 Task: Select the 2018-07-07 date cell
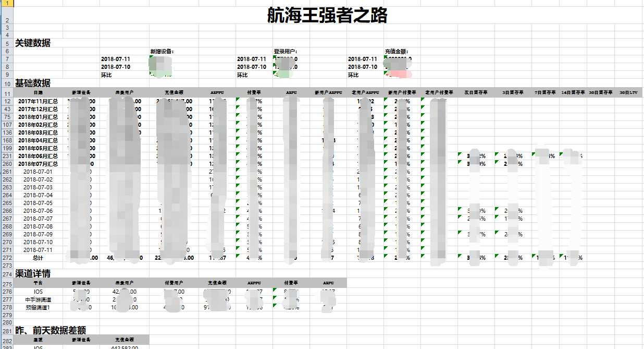(x=38, y=219)
